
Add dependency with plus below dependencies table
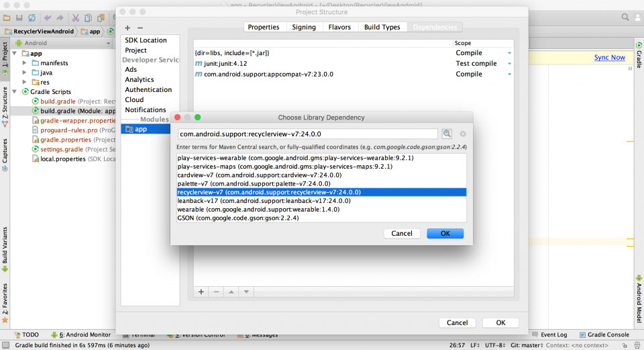click(201, 292)
